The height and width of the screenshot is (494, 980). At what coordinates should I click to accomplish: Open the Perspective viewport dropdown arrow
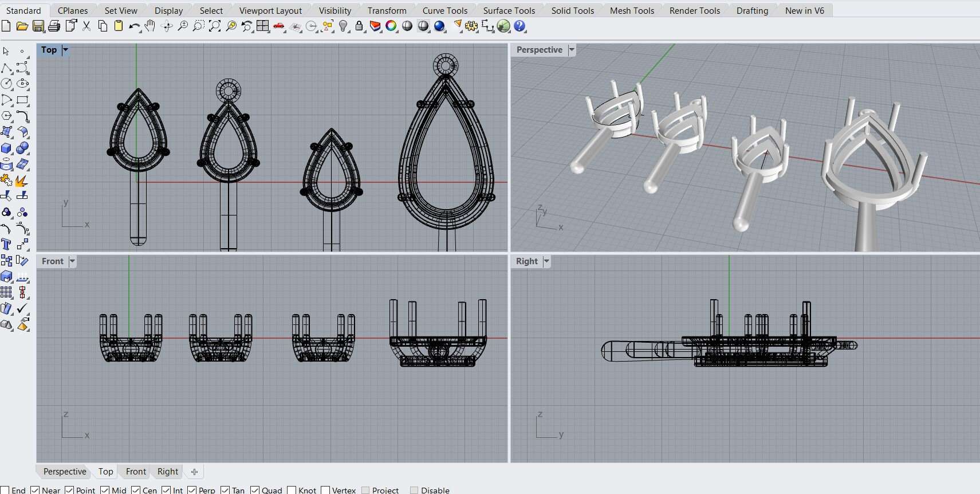coord(572,50)
